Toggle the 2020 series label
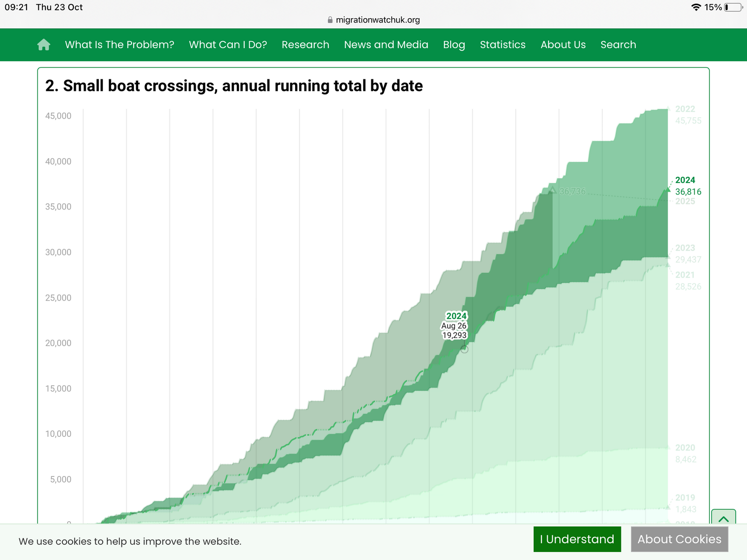The image size is (747, 560). [685, 448]
